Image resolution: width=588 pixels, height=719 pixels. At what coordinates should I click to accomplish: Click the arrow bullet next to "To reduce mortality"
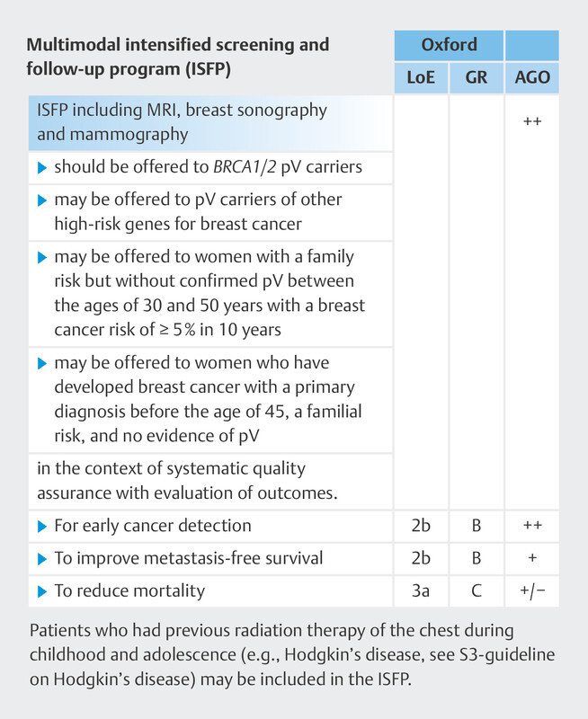coord(43,590)
